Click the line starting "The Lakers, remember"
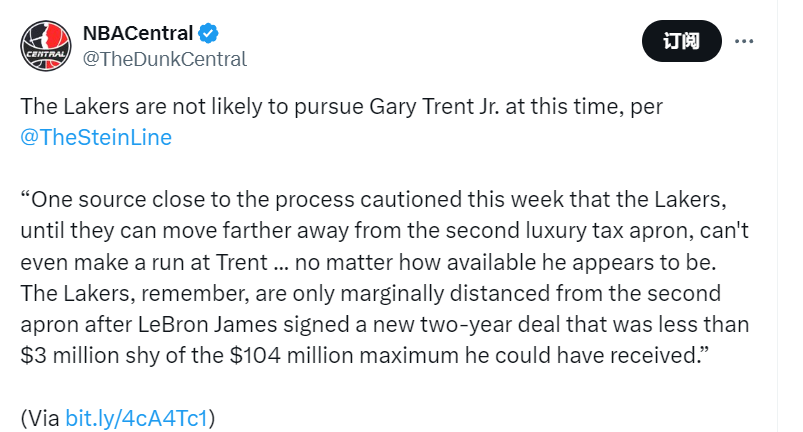The height and width of the screenshot is (432, 803). [x=370, y=294]
